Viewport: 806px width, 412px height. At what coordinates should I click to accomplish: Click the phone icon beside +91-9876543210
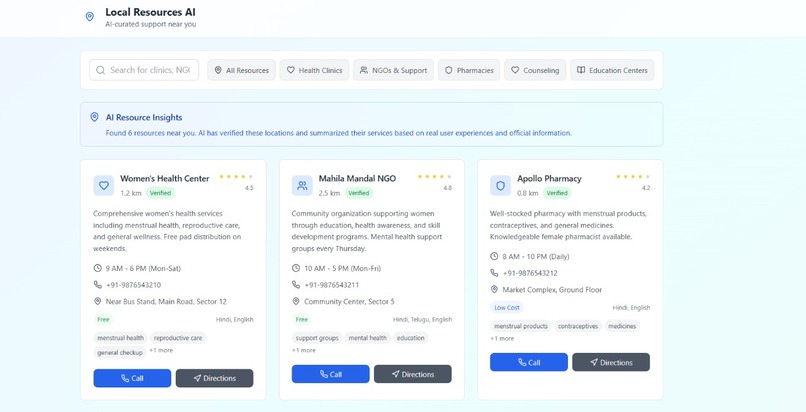(x=98, y=285)
